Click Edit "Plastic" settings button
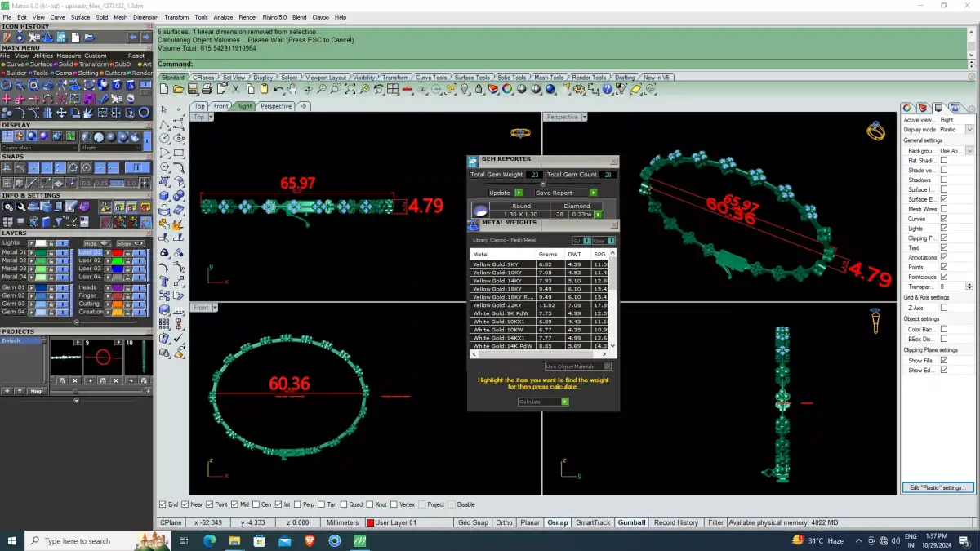Screen dimensions: 980x551 [938, 487]
